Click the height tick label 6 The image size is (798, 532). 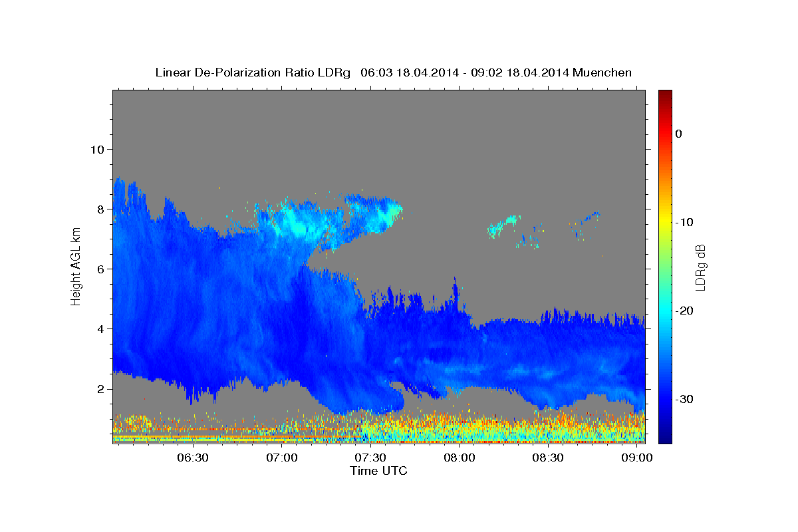(x=102, y=269)
